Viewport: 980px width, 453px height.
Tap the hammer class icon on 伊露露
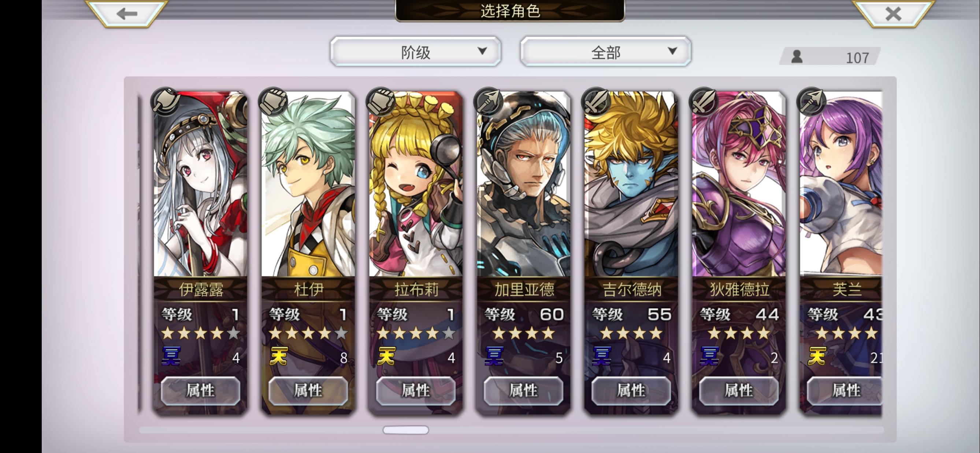click(x=166, y=102)
